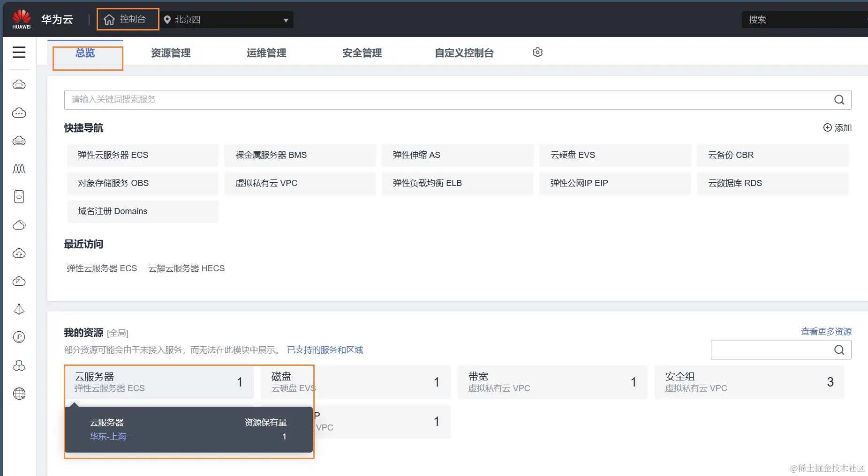Click the service keyword search field
Screen dimensions: 868x476
[458, 100]
